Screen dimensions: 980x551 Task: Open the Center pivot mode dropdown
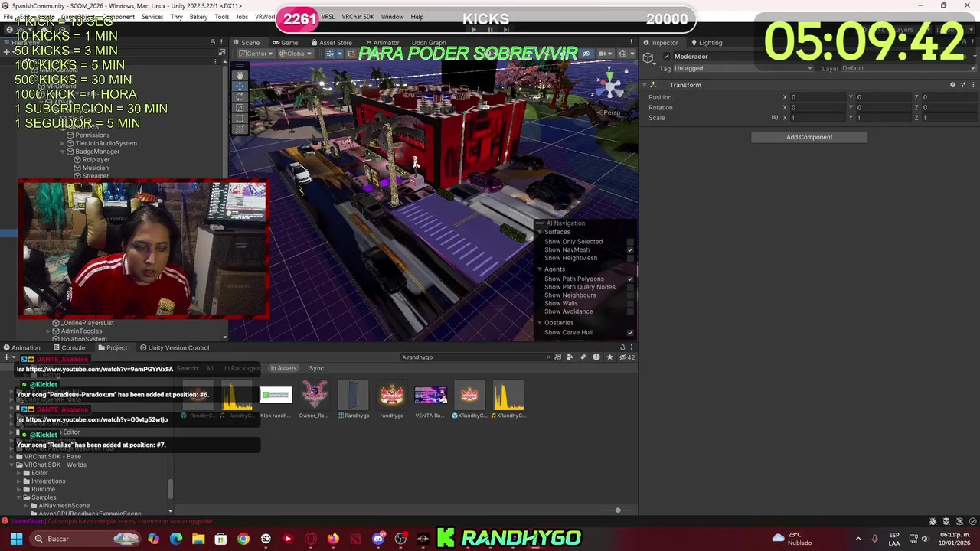[x=256, y=54]
